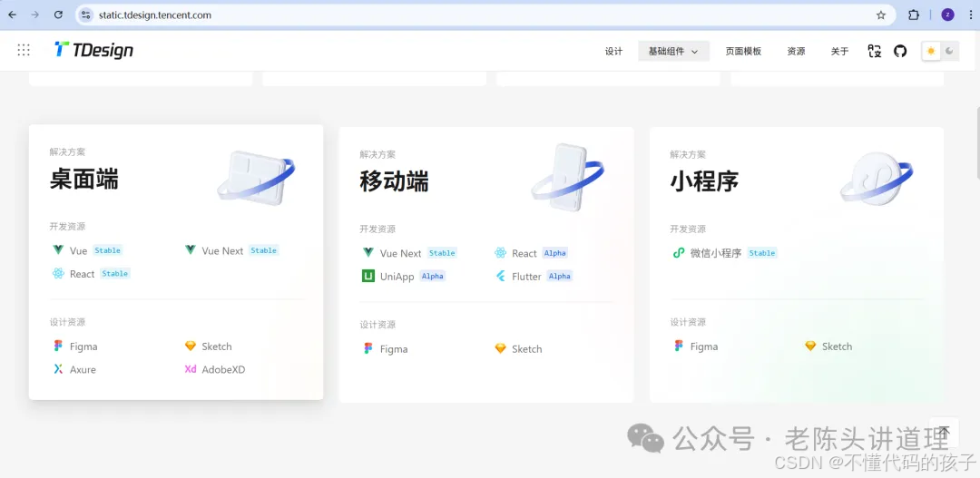
Task: Open the 页面模板 menu item
Action: click(x=743, y=51)
